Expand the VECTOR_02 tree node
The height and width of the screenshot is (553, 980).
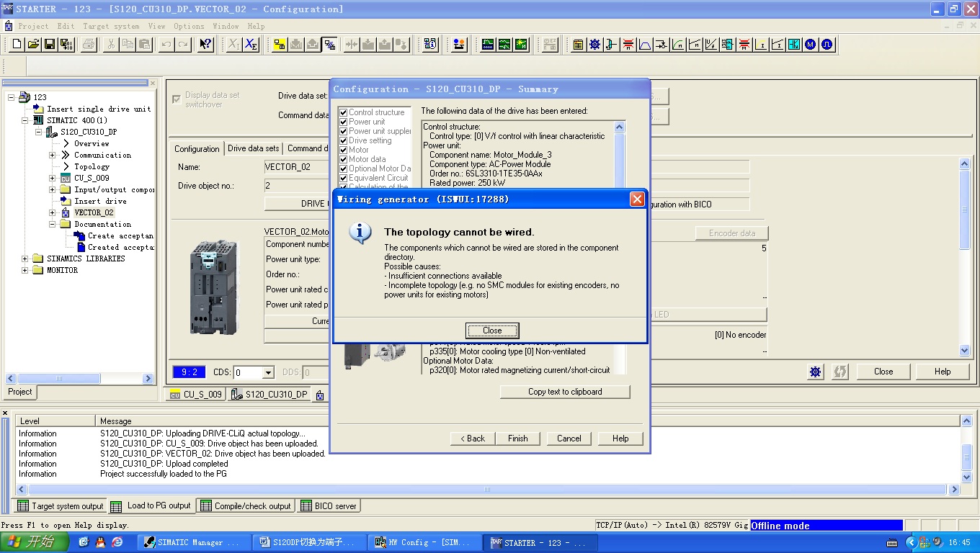tap(52, 212)
